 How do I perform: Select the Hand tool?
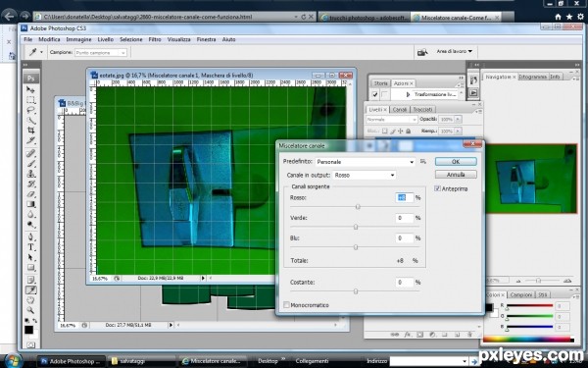point(30,300)
